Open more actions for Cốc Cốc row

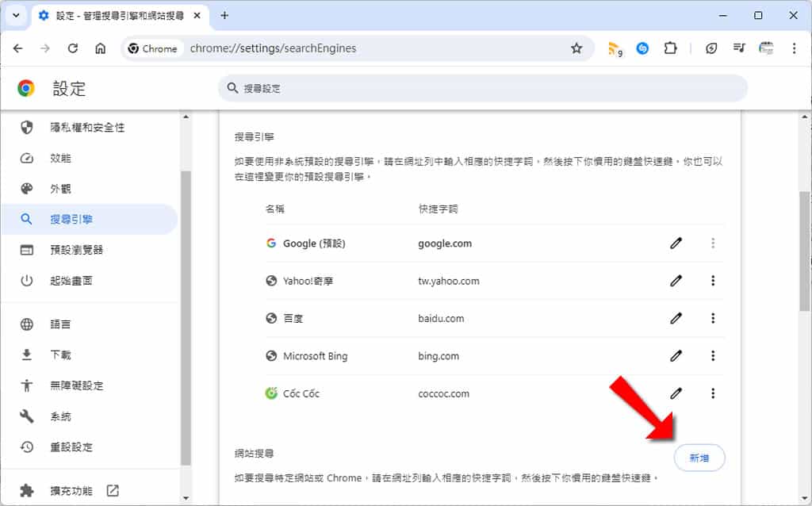point(713,393)
